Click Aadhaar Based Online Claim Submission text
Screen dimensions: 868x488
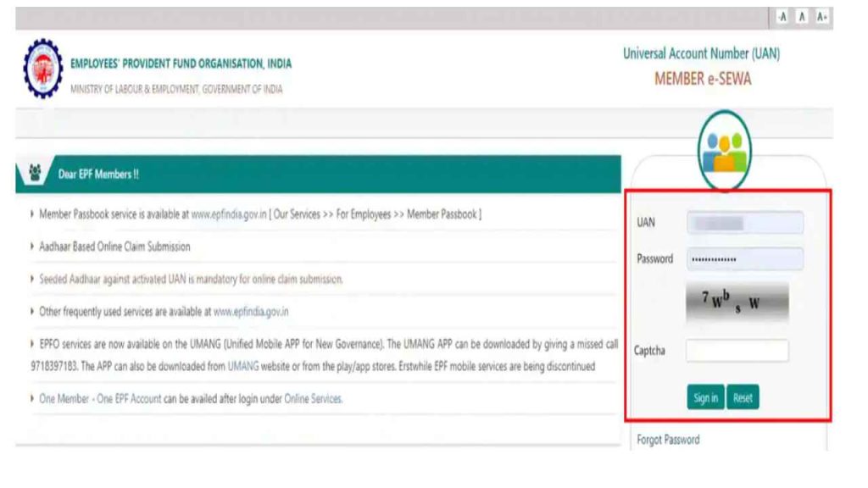tap(114, 247)
